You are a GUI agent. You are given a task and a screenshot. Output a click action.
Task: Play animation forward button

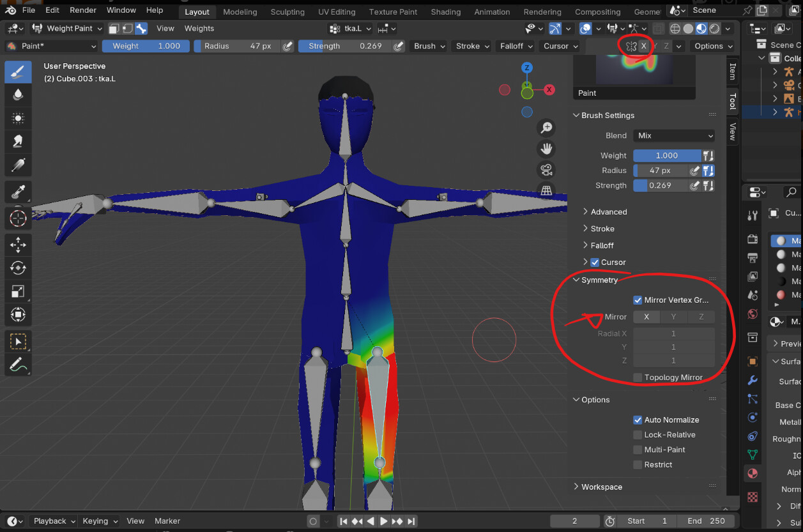click(383, 521)
